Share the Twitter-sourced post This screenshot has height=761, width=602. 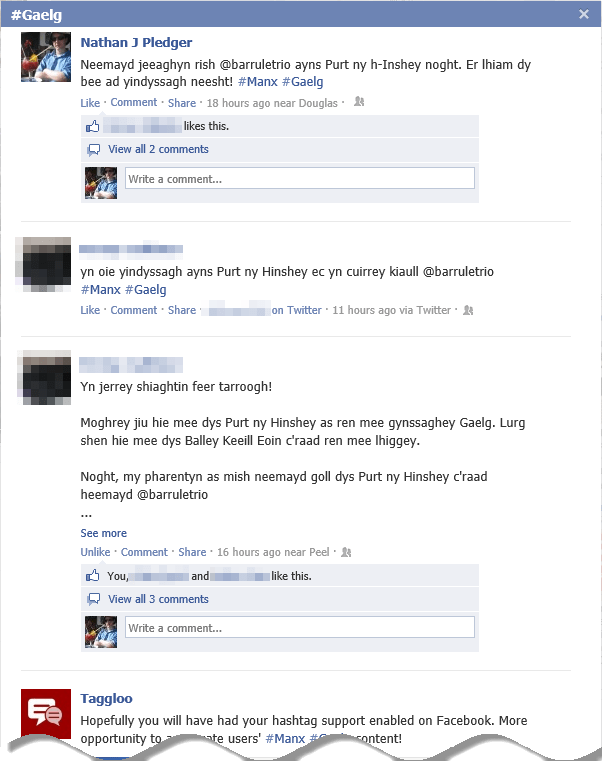pos(182,310)
